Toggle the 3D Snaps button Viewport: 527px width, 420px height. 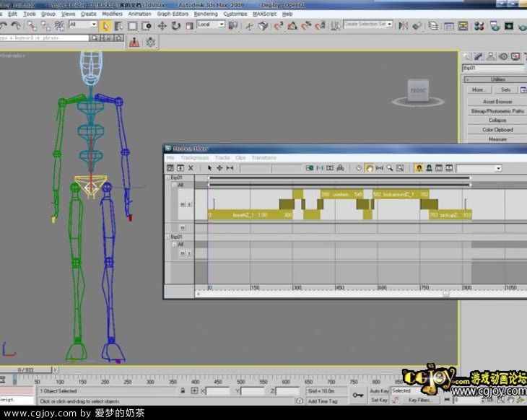278,25
